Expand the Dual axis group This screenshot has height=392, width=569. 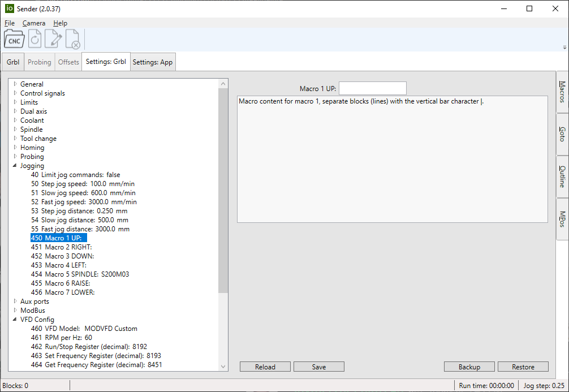click(x=15, y=111)
